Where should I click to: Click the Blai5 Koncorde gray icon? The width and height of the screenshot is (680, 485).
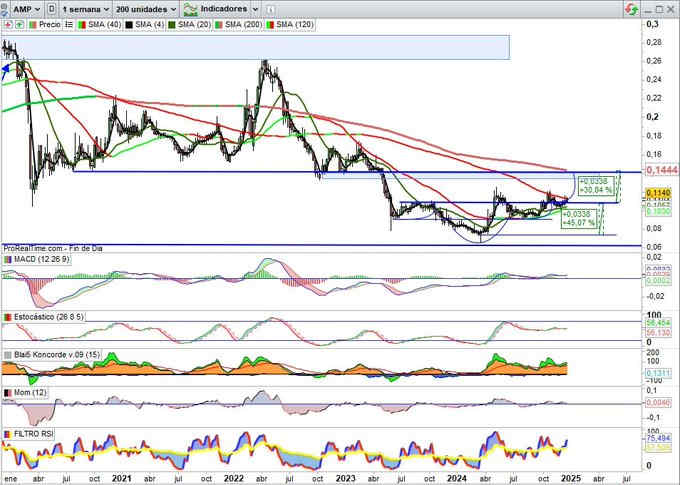click(8, 355)
